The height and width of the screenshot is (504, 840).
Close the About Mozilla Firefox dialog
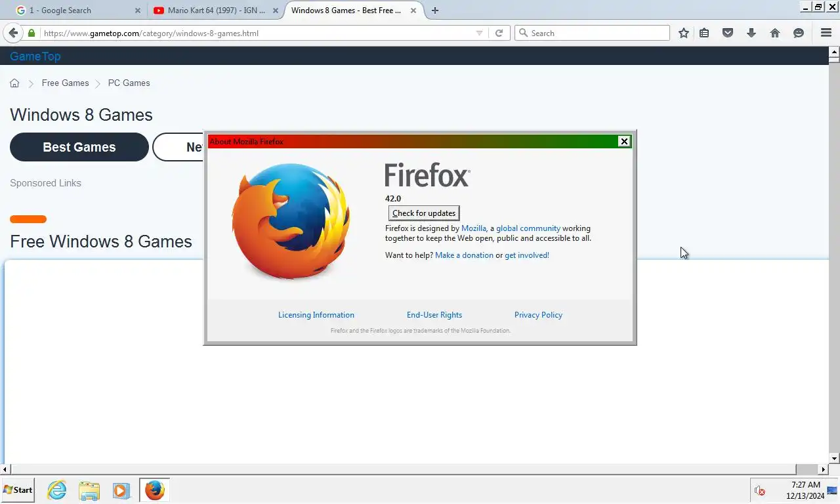point(624,141)
